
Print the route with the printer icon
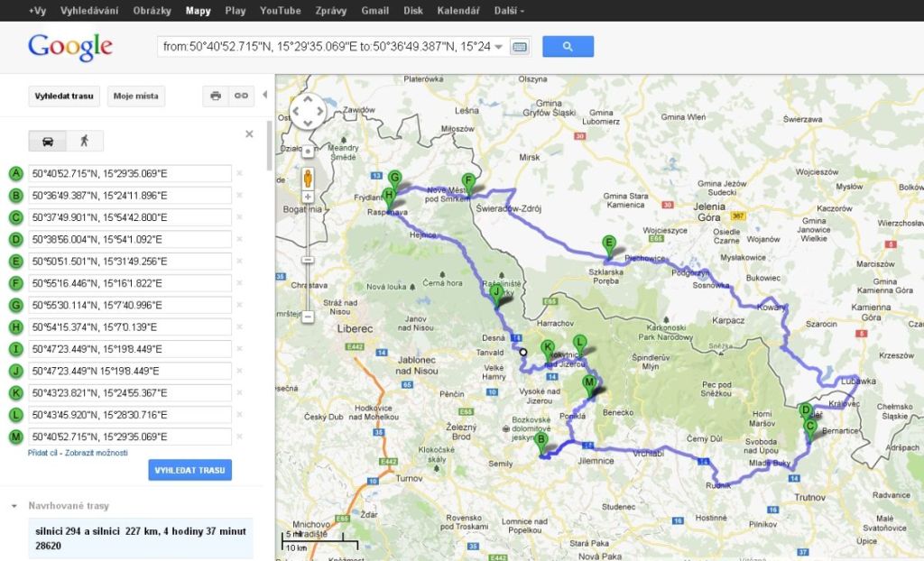[216, 96]
